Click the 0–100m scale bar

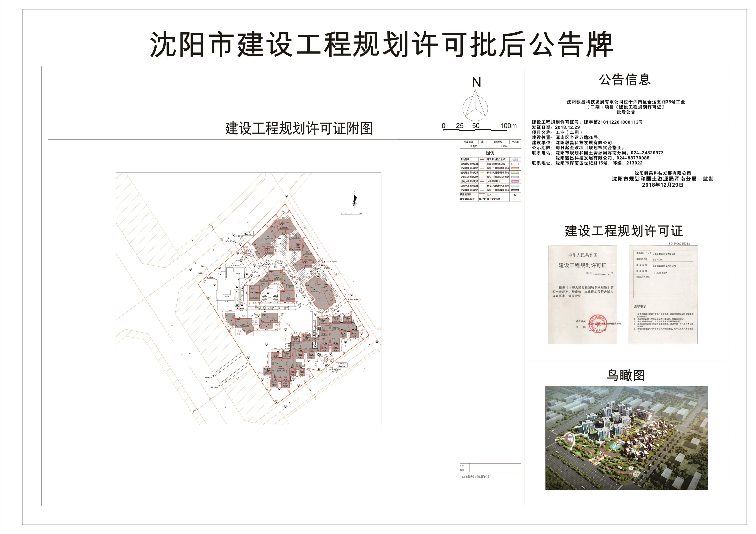pos(476,130)
